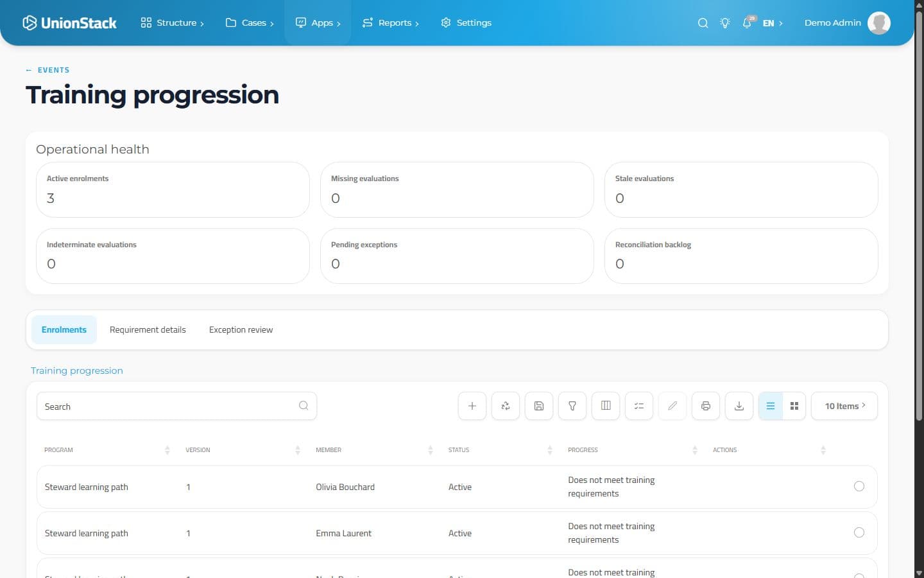Click the download export icon
The width and height of the screenshot is (924, 578).
point(739,406)
